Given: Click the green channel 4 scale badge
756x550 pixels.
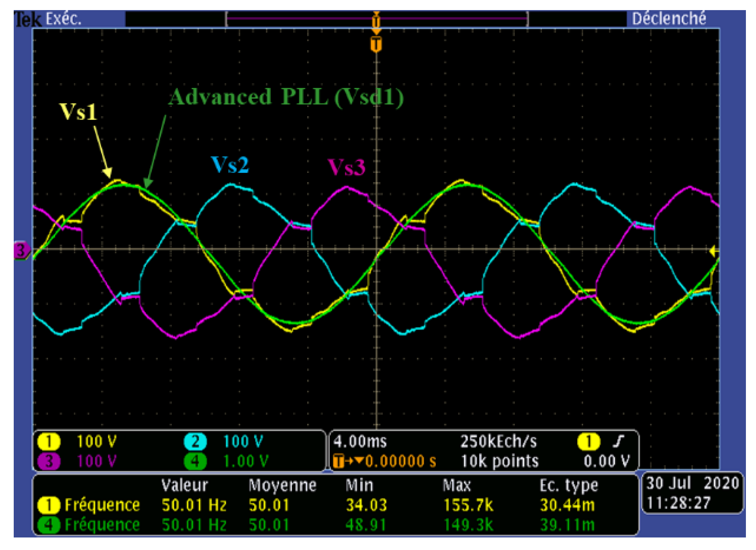Looking at the screenshot, I should (x=195, y=461).
